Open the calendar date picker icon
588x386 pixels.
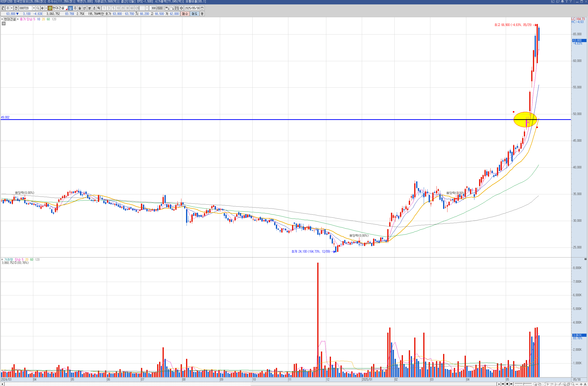pyautogui.click(x=202, y=8)
